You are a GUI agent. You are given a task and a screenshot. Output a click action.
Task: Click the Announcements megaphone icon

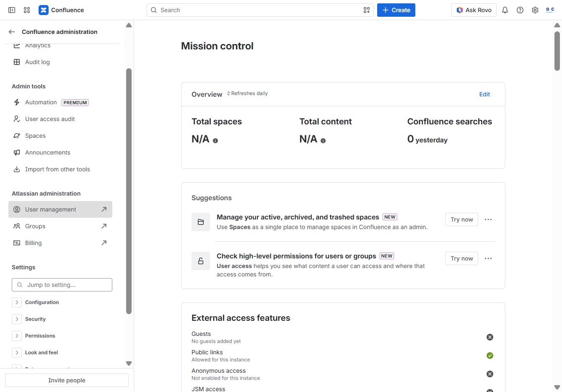click(x=17, y=152)
